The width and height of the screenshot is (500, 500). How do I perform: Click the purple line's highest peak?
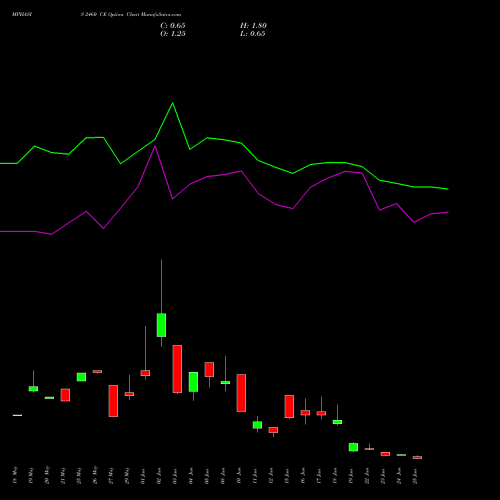[x=155, y=146]
